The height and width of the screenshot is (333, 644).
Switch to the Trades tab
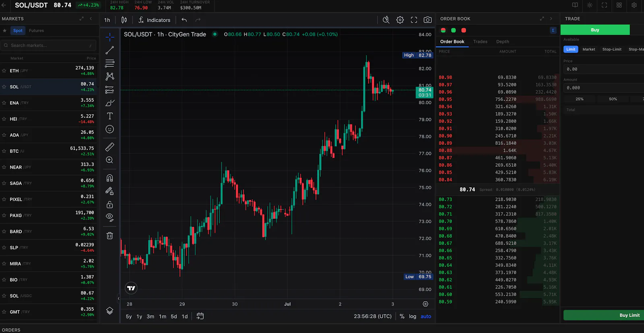coord(480,41)
